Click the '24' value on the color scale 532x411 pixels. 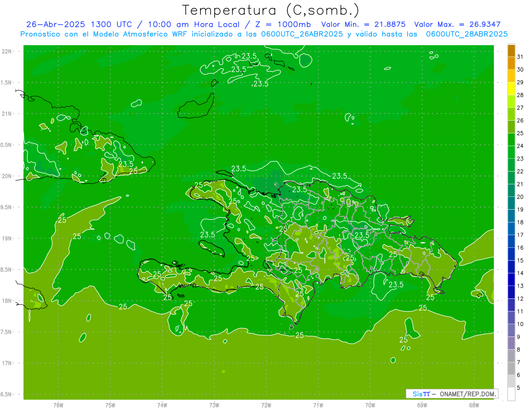click(x=520, y=146)
